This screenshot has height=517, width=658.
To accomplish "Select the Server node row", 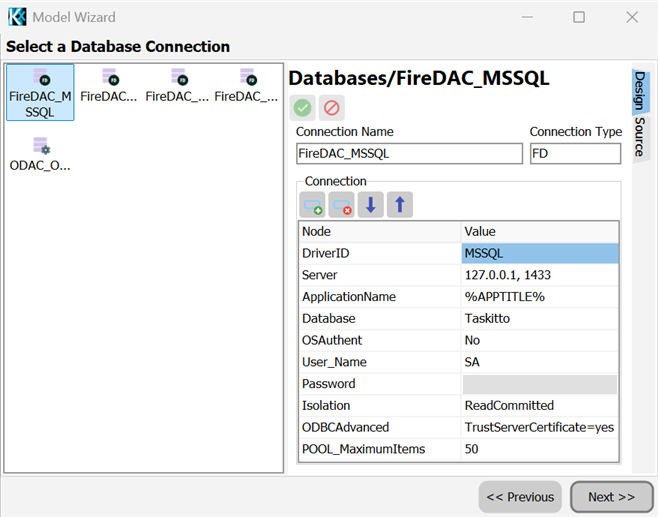I will [380, 275].
